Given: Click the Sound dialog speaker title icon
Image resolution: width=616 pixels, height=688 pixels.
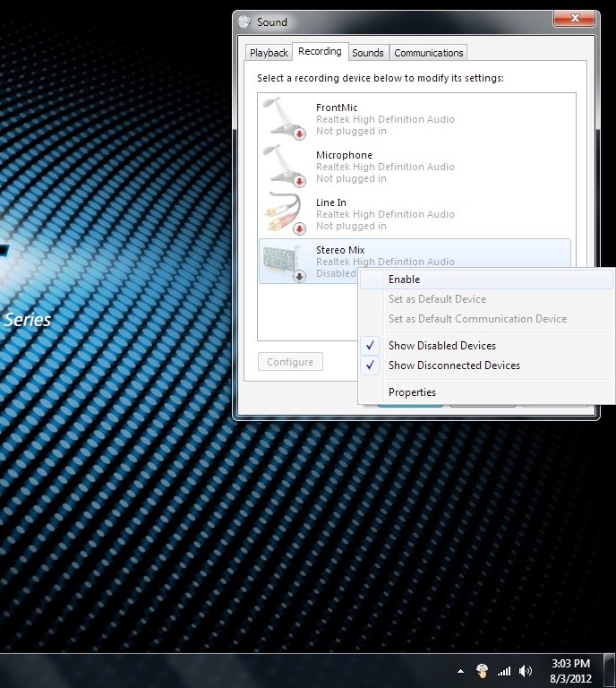Looking at the screenshot, I should pos(244,21).
